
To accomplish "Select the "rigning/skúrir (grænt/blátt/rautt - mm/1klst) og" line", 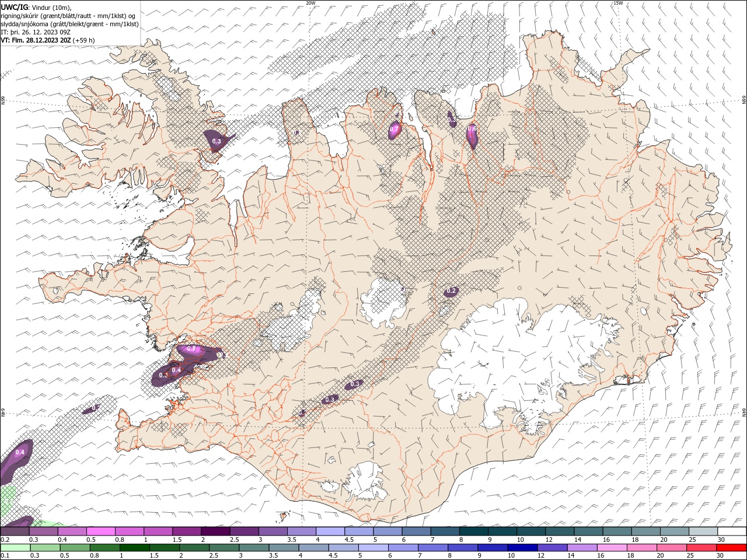I will coord(68,15).
